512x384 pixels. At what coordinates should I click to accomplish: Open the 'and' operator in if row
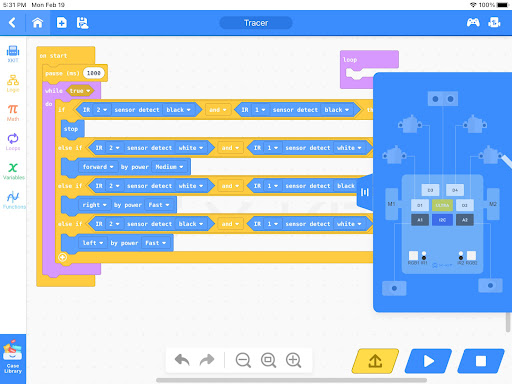pyautogui.click(x=218, y=110)
